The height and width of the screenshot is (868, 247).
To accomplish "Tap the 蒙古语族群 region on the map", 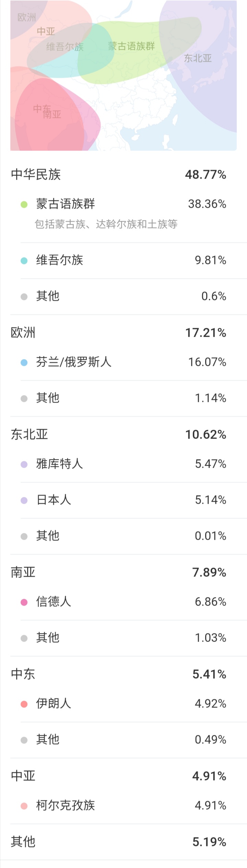I will (x=131, y=46).
